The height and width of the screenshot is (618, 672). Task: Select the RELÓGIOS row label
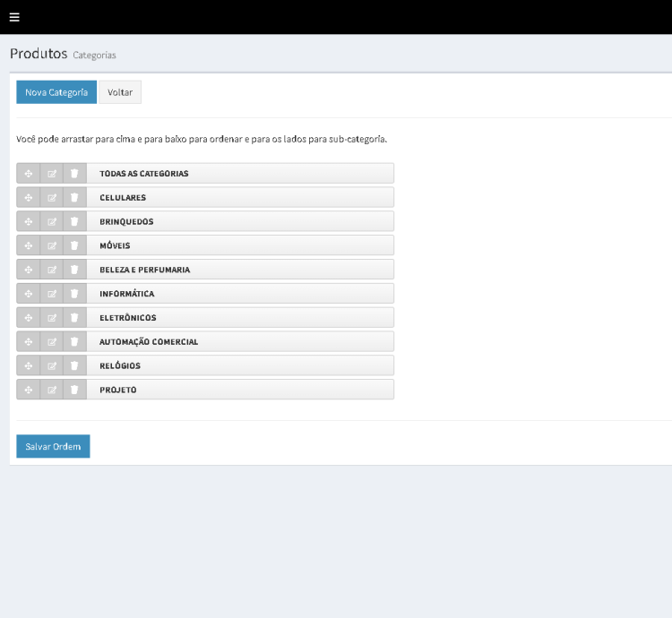[x=120, y=365]
